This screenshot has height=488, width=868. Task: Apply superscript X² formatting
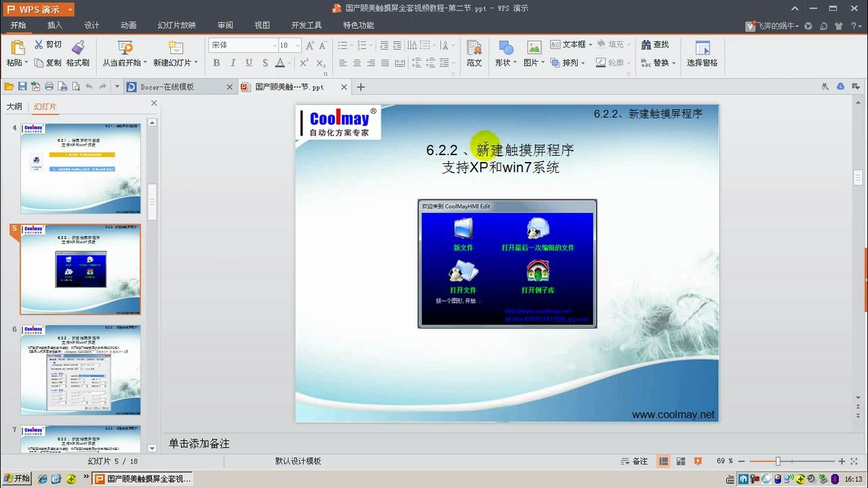(x=304, y=62)
